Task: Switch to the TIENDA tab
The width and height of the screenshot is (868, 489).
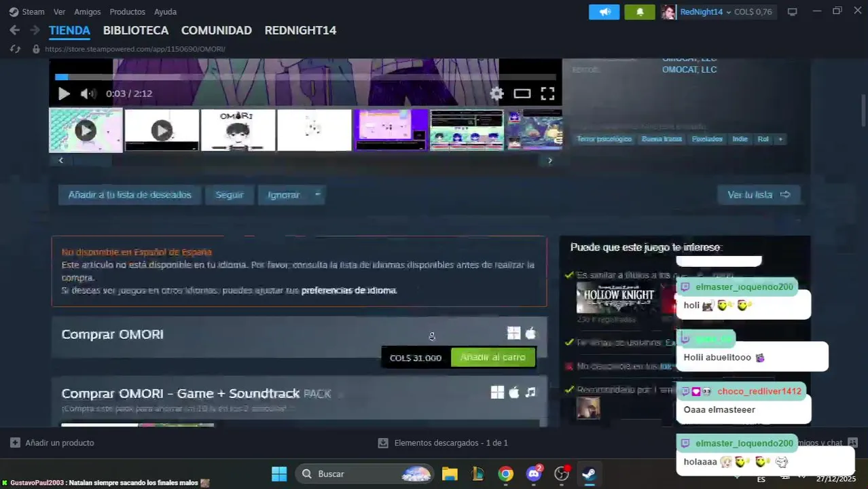Action: 69,31
